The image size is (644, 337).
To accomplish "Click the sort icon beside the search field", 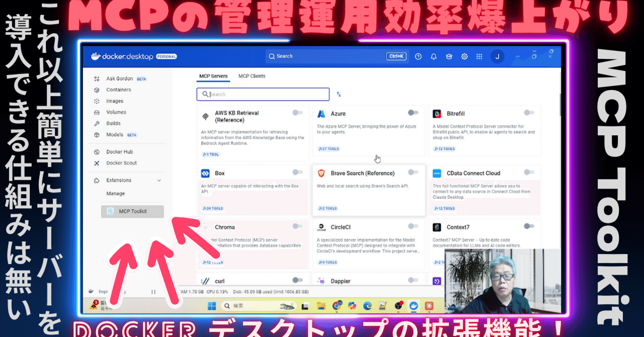I will tap(339, 94).
